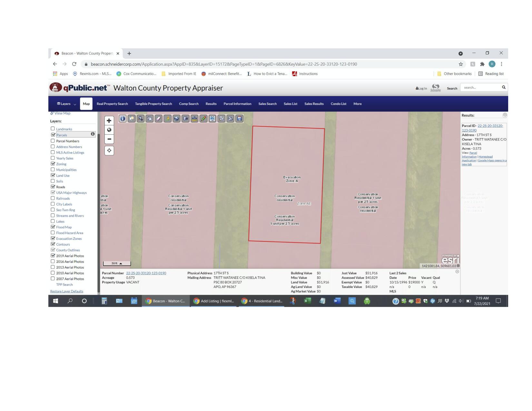Open the Real Property Search tab
The image size is (532, 411).
[x=112, y=104]
